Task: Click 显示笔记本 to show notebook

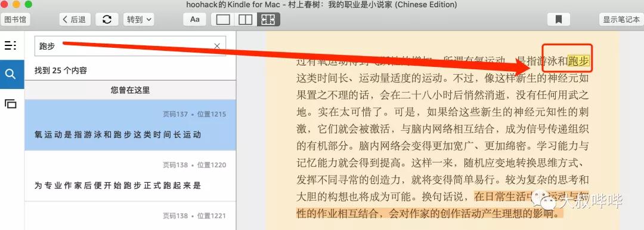Action: pyautogui.click(x=621, y=19)
